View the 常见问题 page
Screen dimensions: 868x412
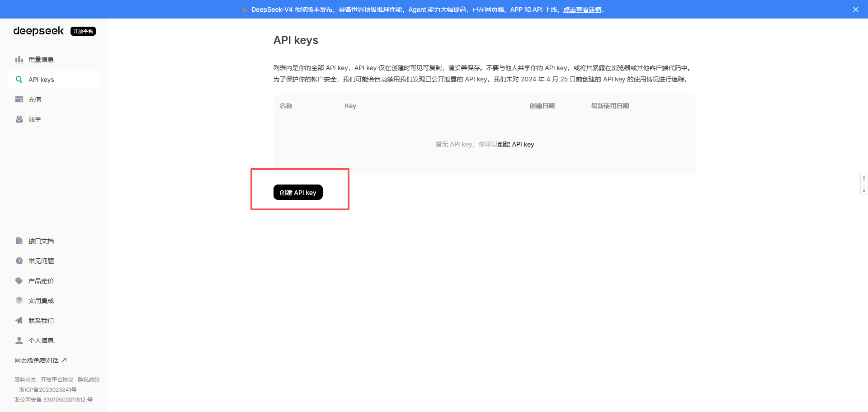(x=54, y=261)
